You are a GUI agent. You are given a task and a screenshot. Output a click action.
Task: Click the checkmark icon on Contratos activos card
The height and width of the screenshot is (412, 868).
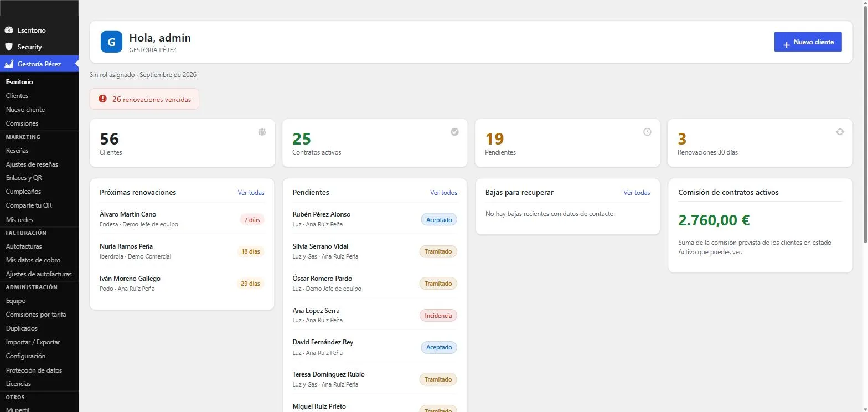(454, 132)
